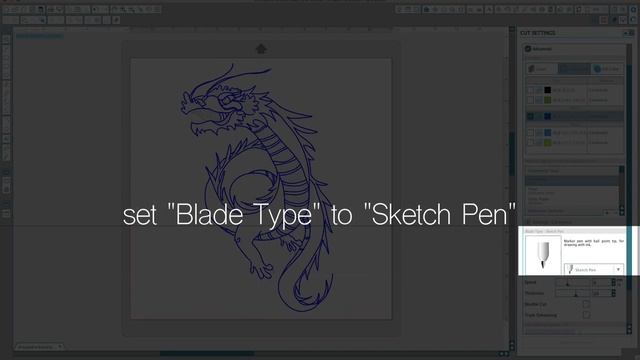Click the olive green color swatch
This screenshot has width=640, height=360.
click(547, 100)
